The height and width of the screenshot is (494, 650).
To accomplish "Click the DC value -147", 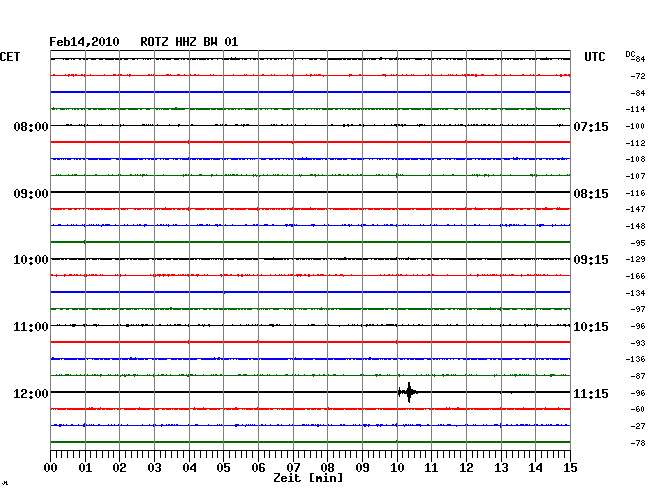I will [635, 209].
